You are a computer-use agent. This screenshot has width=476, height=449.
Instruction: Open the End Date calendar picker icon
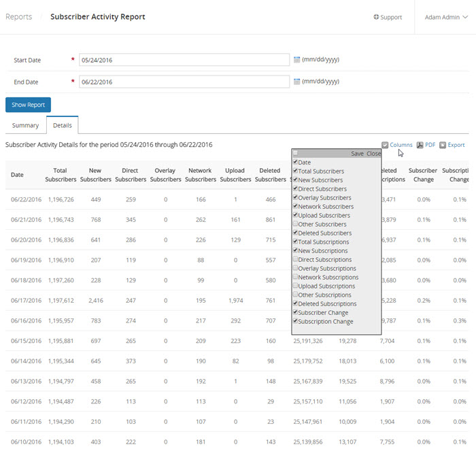click(296, 82)
